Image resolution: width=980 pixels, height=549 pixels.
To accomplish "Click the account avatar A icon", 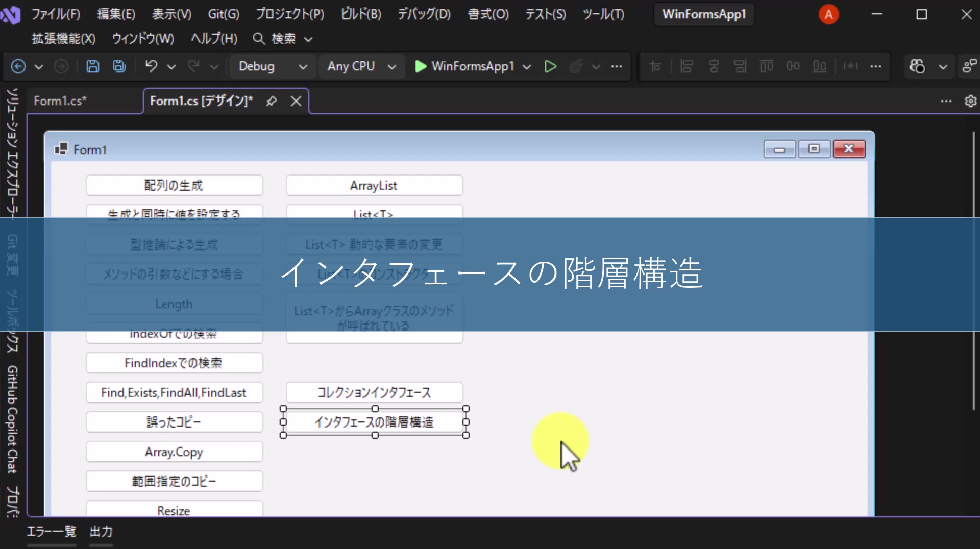I will 828,14.
